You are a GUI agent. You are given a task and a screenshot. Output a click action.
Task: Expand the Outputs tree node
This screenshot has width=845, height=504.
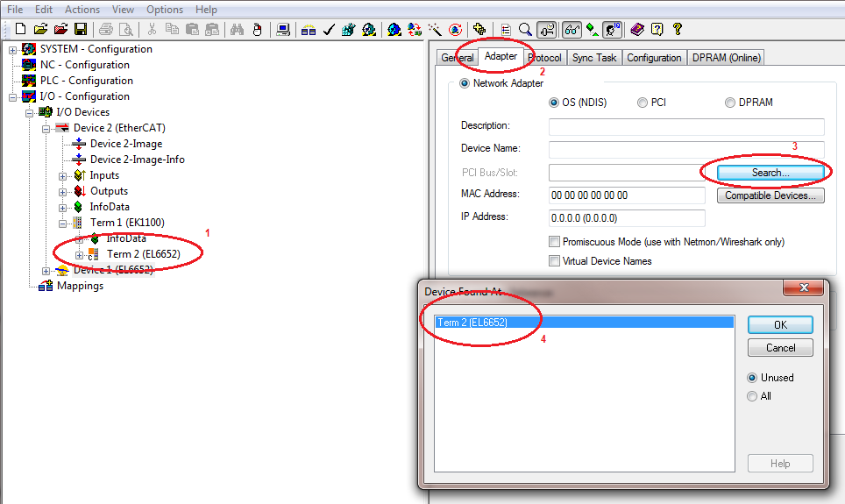tap(62, 192)
